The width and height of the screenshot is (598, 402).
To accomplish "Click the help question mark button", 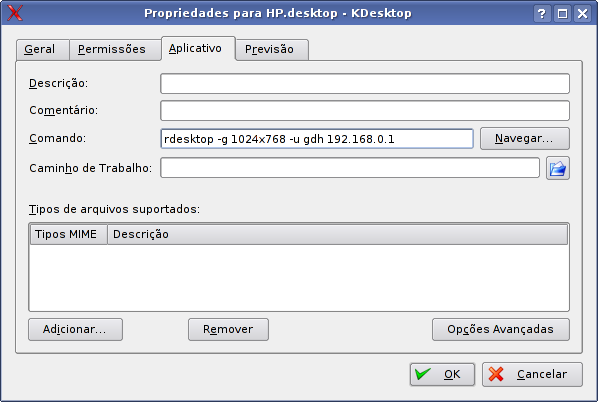I will [x=542, y=14].
